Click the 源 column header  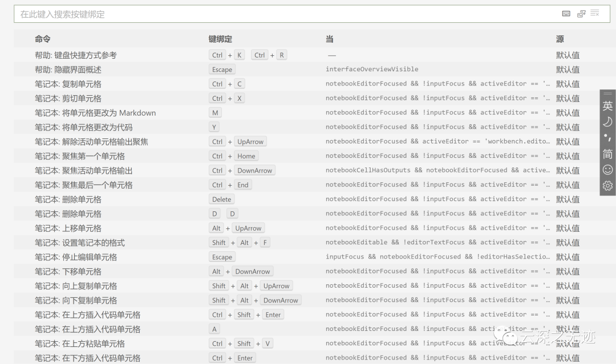coord(560,39)
